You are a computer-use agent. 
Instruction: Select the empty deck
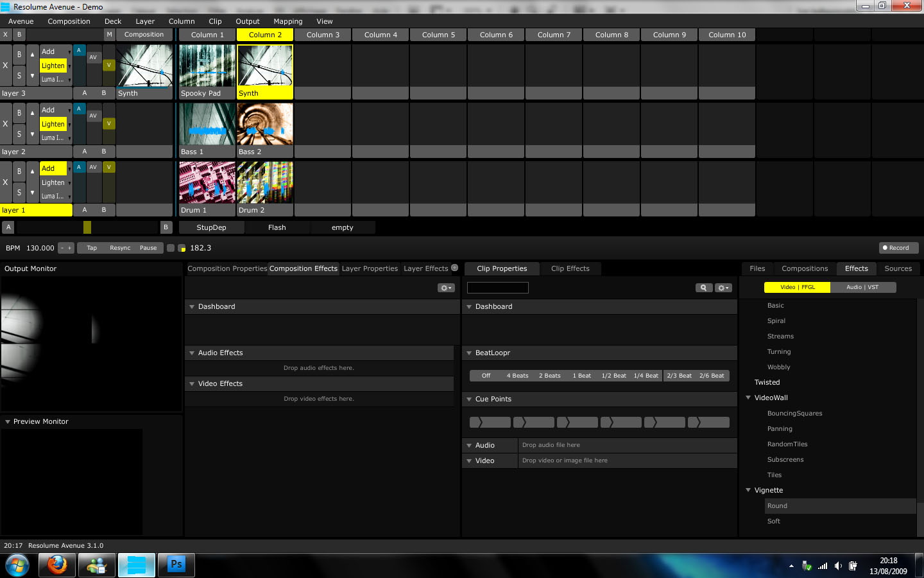(343, 227)
